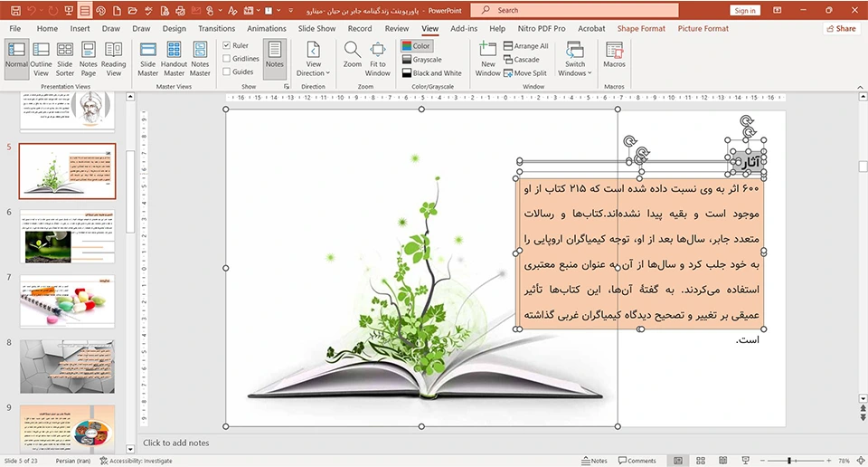
Task: Click the Save icon in quick access toolbar
Action: [16, 11]
